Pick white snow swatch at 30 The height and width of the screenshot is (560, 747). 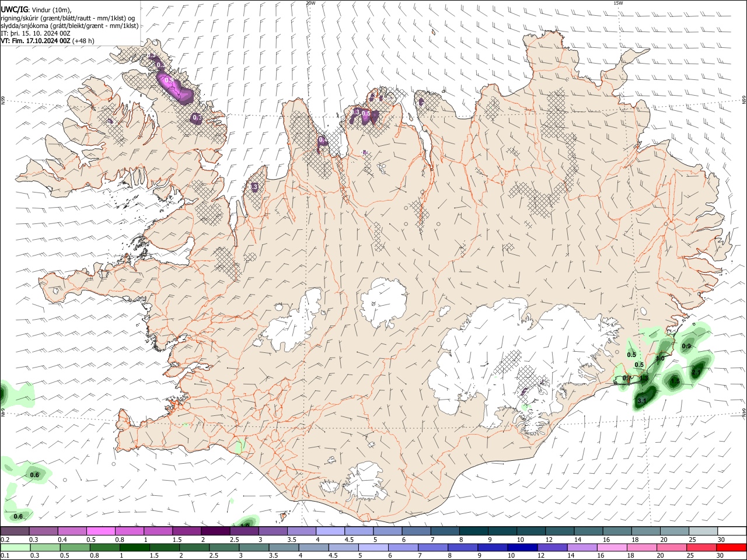[x=732, y=531]
